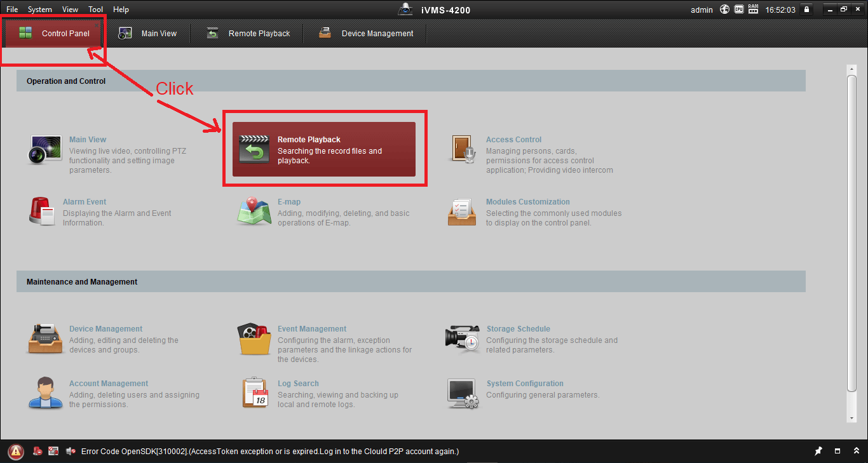
Task: Open Storage Schedule camcorder icon
Action: [463, 339]
